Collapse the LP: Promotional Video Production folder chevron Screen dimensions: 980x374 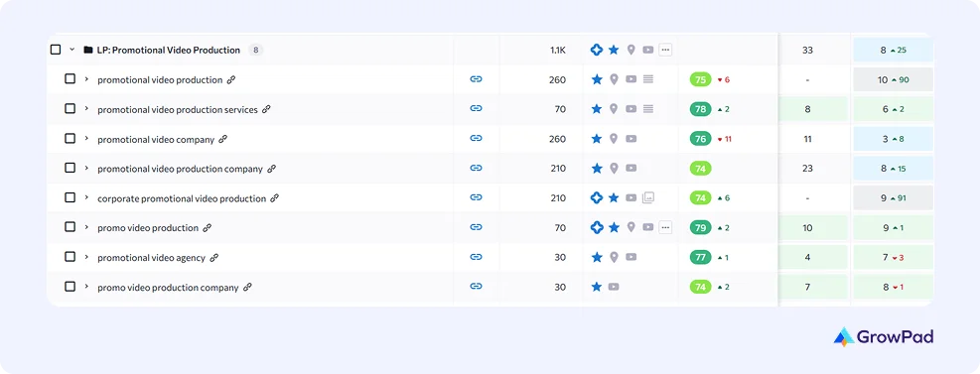[71, 50]
